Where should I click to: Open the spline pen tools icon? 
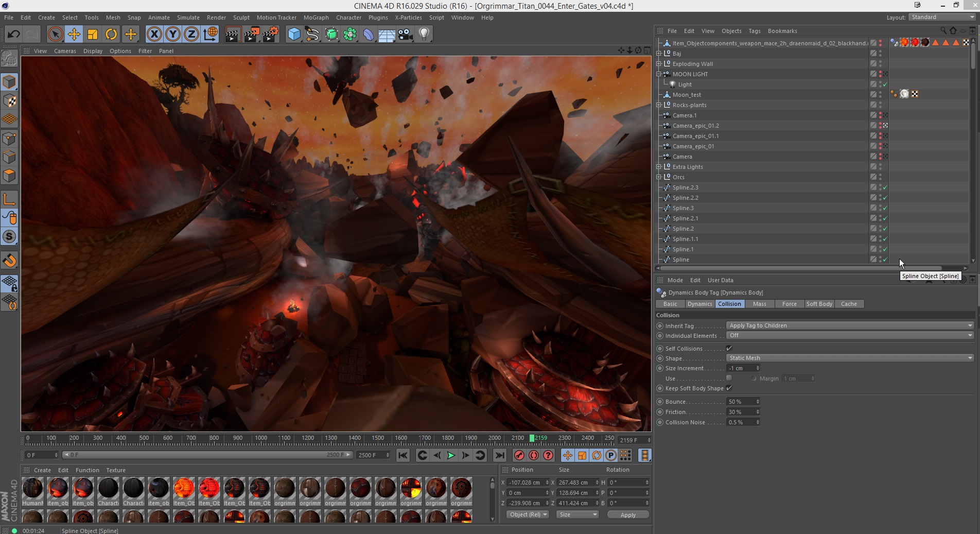[312, 35]
